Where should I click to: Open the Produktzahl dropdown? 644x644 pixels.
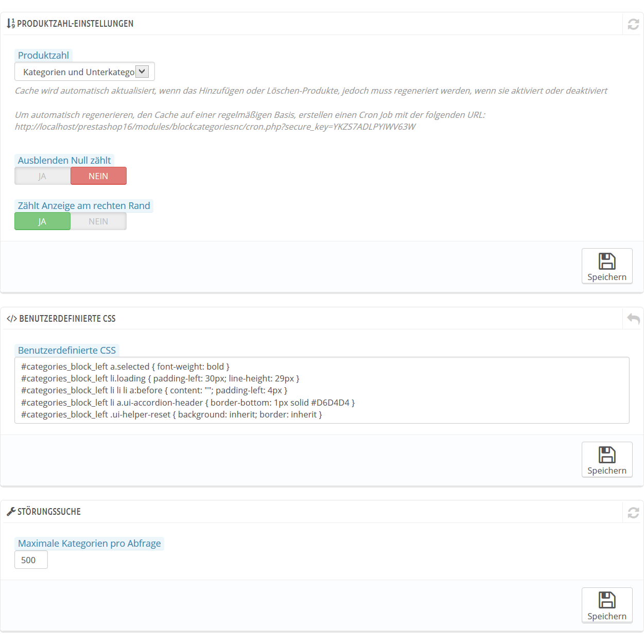[84, 72]
